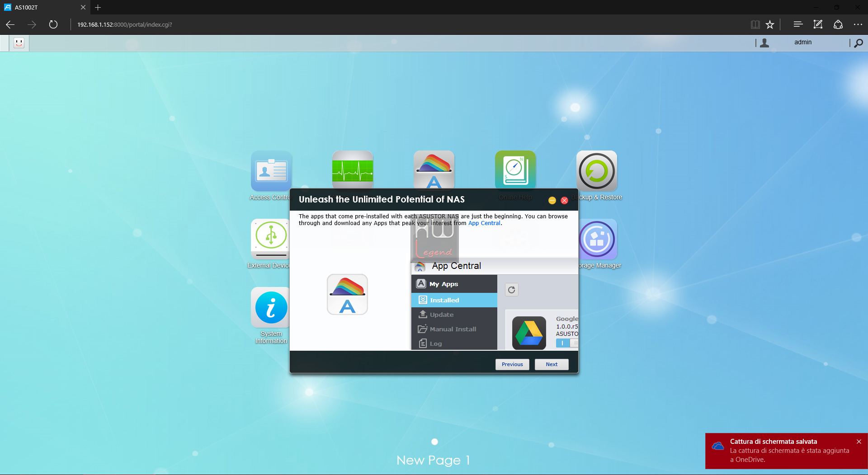
Task: Select Log in the sidebar
Action: pyautogui.click(x=454, y=343)
